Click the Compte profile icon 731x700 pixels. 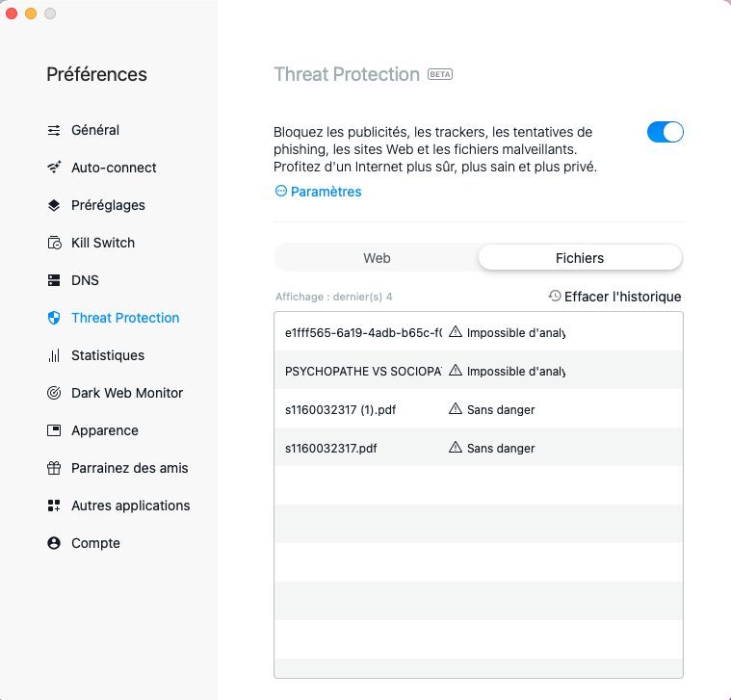click(54, 543)
